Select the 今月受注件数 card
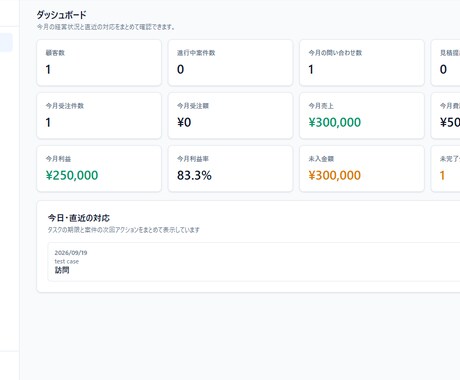Screen dimensions: 460x380 click(x=99, y=116)
